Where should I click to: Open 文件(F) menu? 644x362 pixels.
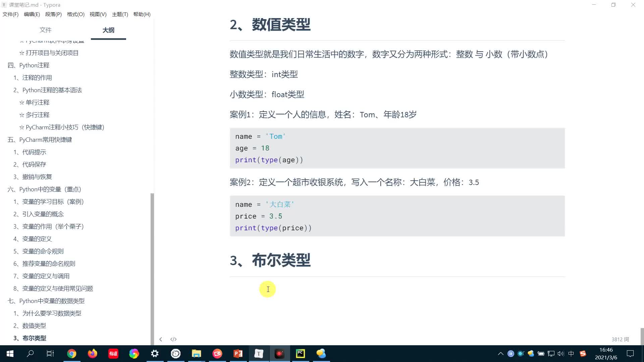click(x=10, y=14)
